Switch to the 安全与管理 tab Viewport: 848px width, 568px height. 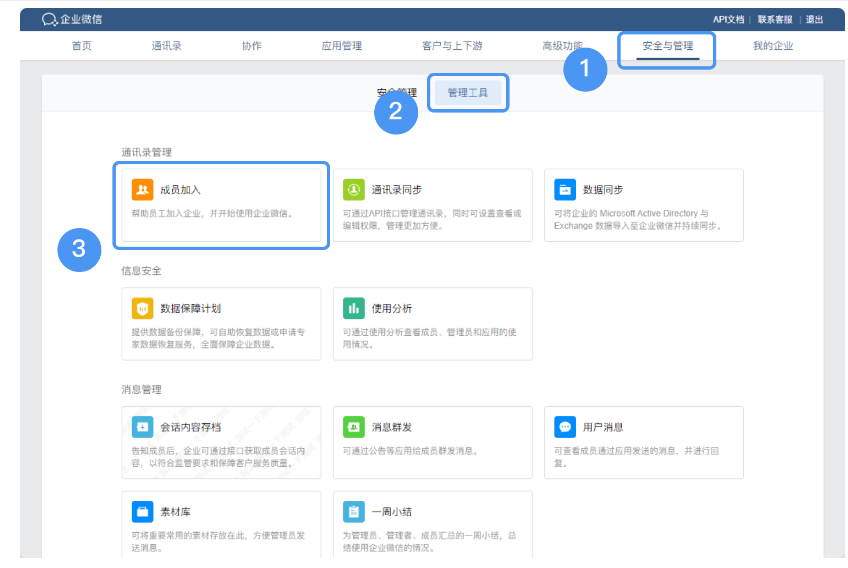click(x=667, y=46)
